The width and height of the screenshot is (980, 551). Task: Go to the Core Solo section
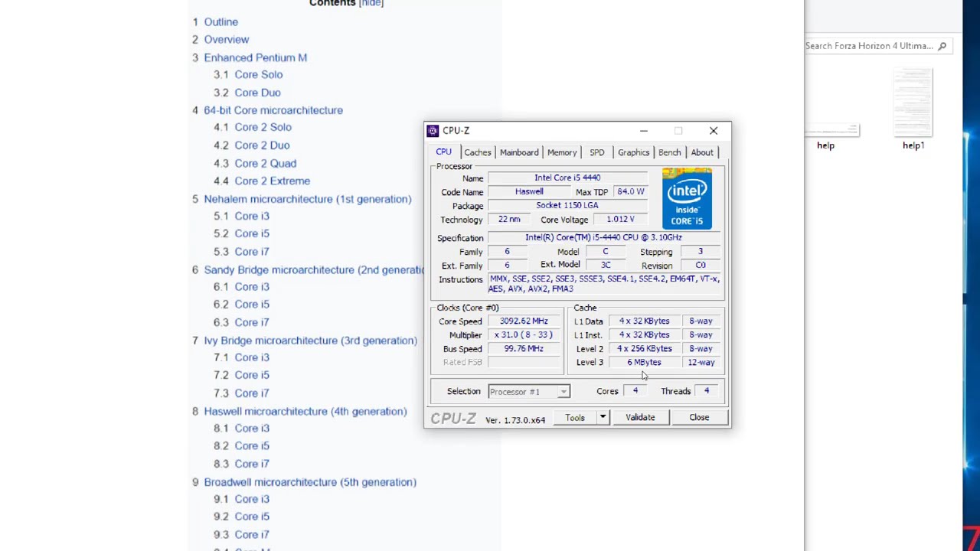258,75
